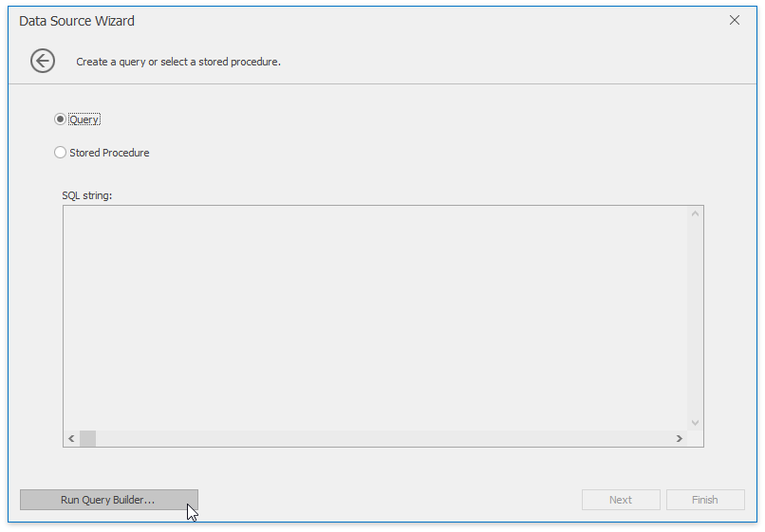The image size is (765, 532).
Task: Click the 'Query' option label text
Action: [84, 119]
